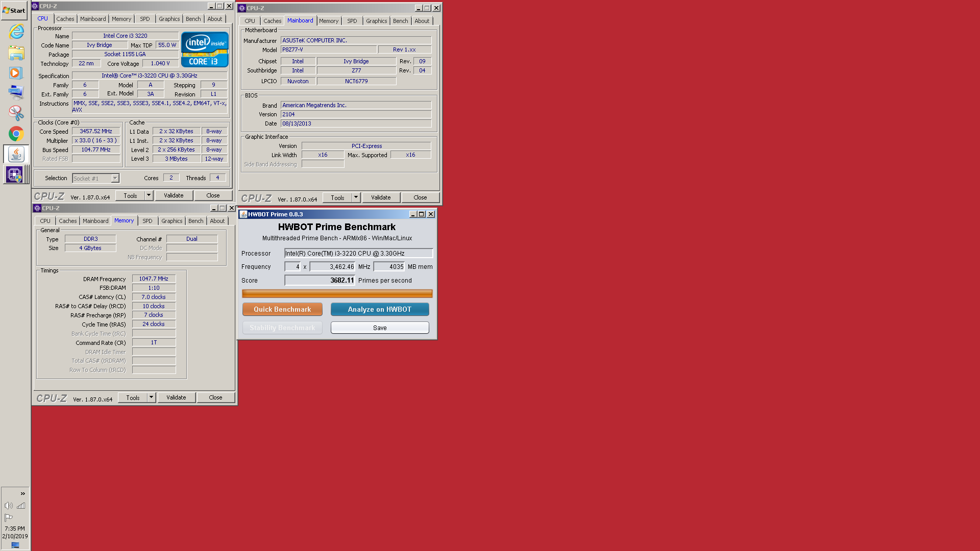Screen dimensions: 980x551
Task: Click Analyze on HWBOT button
Action: click(380, 309)
